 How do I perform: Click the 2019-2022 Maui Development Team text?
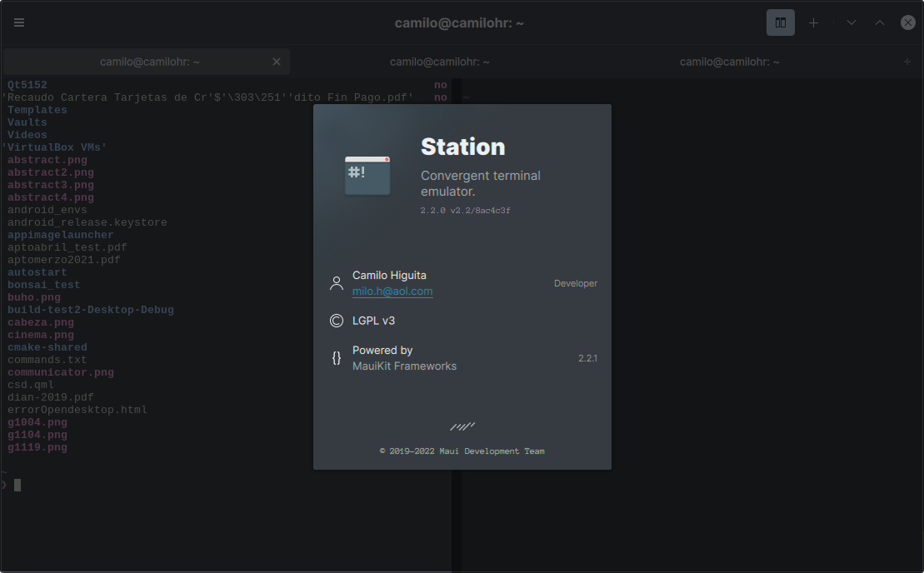click(462, 451)
